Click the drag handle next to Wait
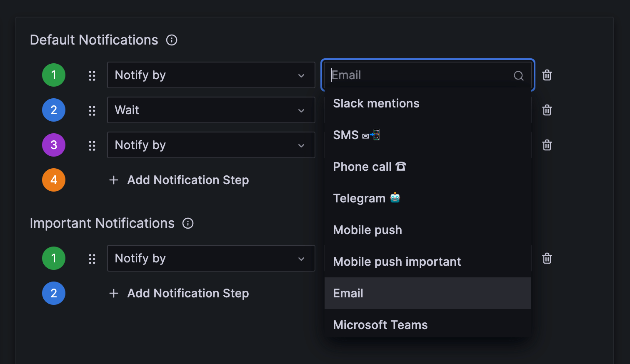 tap(92, 110)
